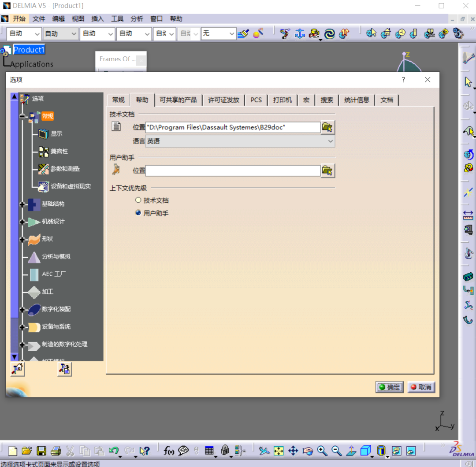Switch to the 许可证发放 tab
This screenshot has width=476, height=467.
(223, 100)
